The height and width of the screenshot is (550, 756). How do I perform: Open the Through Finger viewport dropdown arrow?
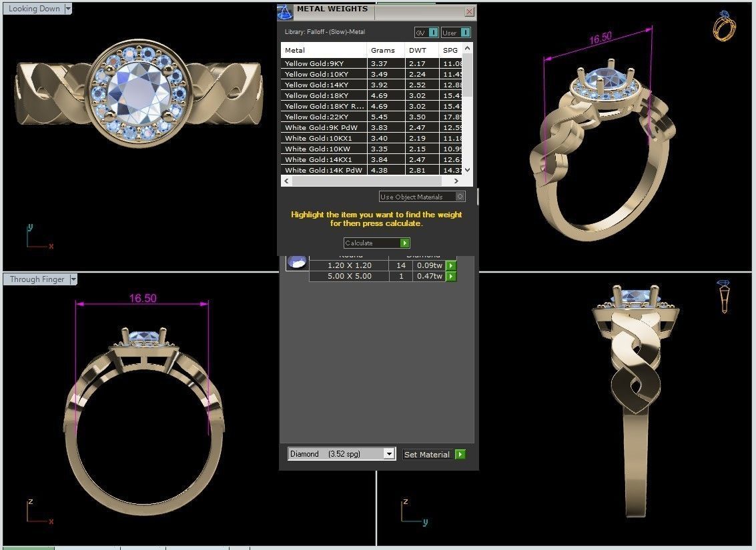tap(73, 279)
